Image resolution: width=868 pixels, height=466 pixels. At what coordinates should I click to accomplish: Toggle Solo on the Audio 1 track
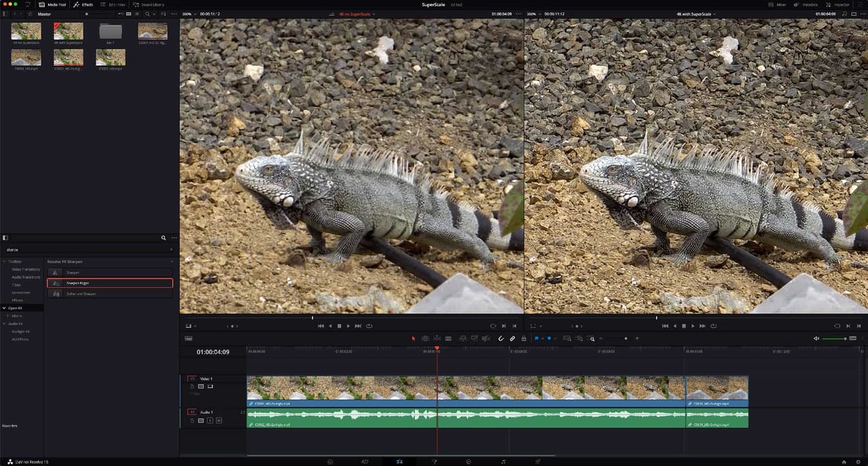coord(210,421)
